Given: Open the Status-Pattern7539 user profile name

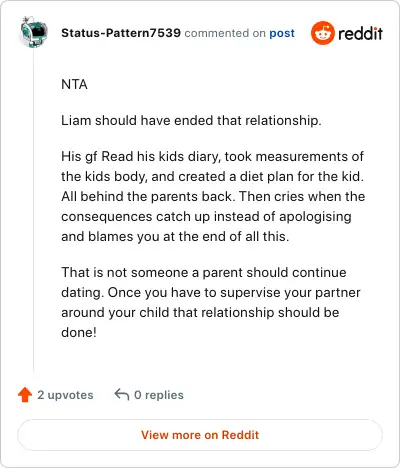Looking at the screenshot, I should point(121,33).
